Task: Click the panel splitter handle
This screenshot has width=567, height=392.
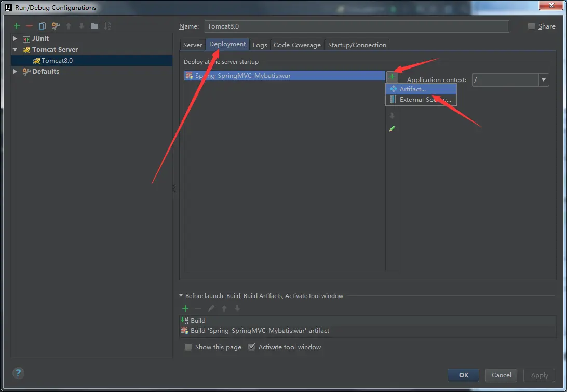Action: 174,189
